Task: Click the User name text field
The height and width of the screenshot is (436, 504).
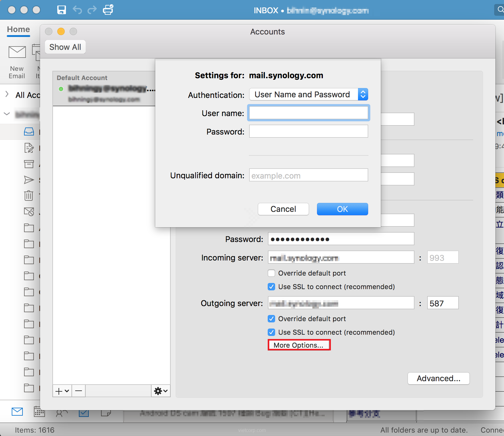Action: click(308, 113)
